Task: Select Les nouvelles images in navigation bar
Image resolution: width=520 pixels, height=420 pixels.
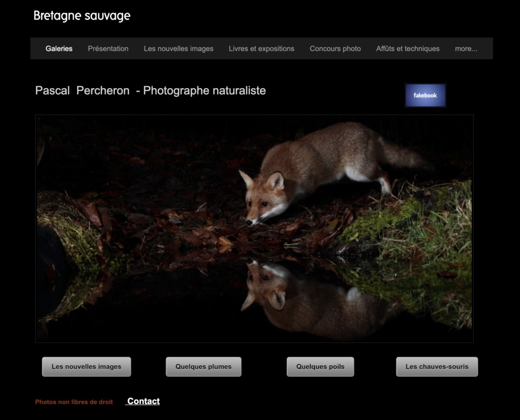Action: tap(178, 49)
